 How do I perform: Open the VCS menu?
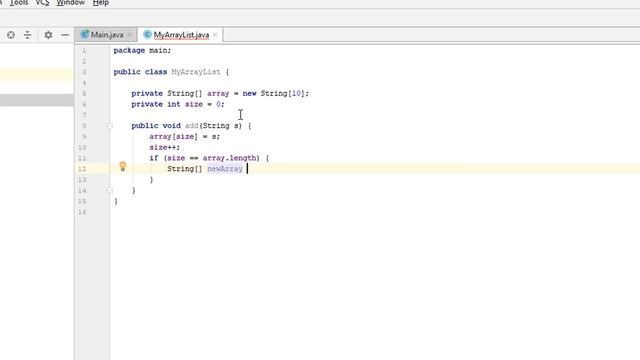(x=42, y=3)
